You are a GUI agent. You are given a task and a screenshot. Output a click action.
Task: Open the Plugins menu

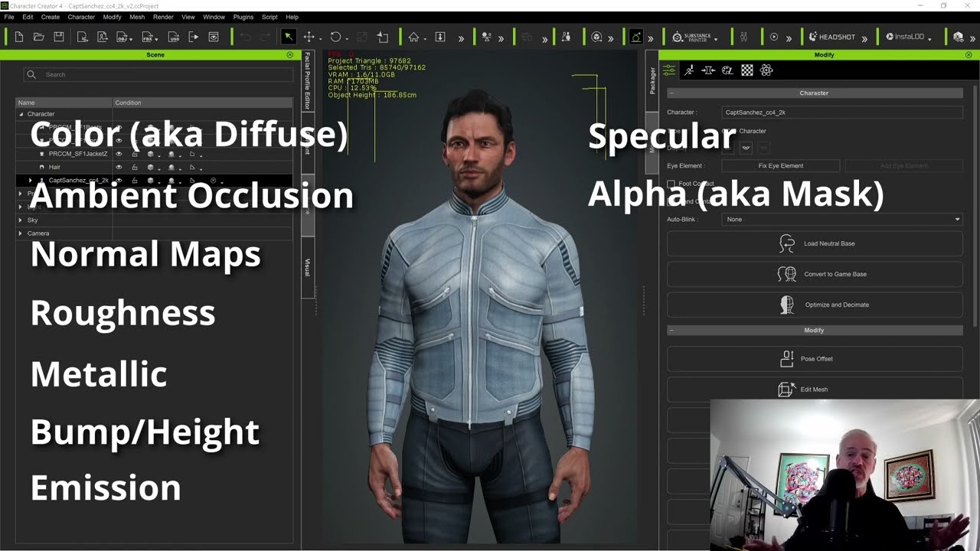(243, 17)
